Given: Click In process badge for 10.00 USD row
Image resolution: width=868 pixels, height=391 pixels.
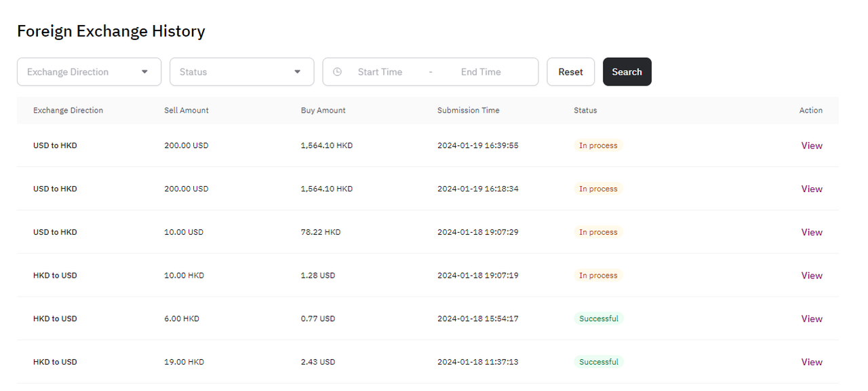Looking at the screenshot, I should click(598, 232).
